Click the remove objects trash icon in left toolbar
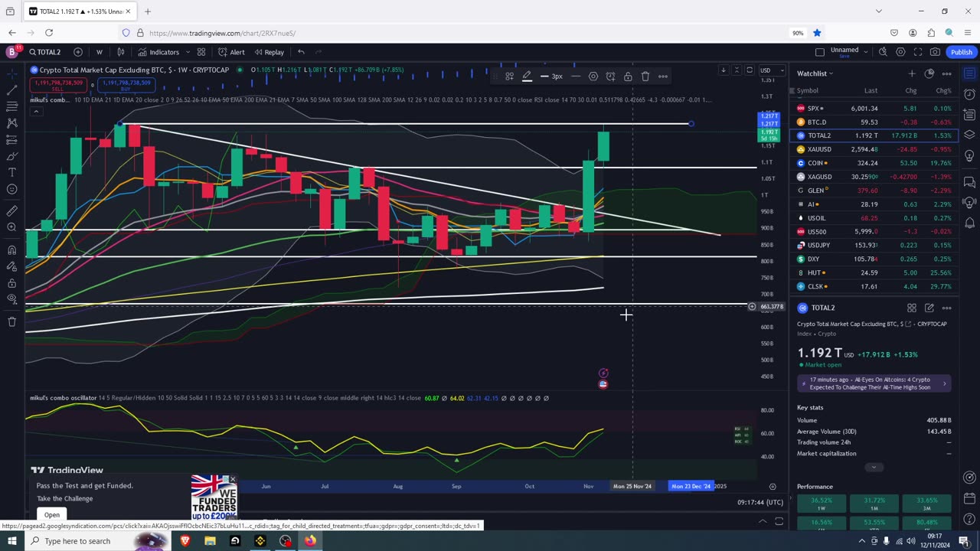Viewport: 980px width, 551px height. [x=11, y=321]
